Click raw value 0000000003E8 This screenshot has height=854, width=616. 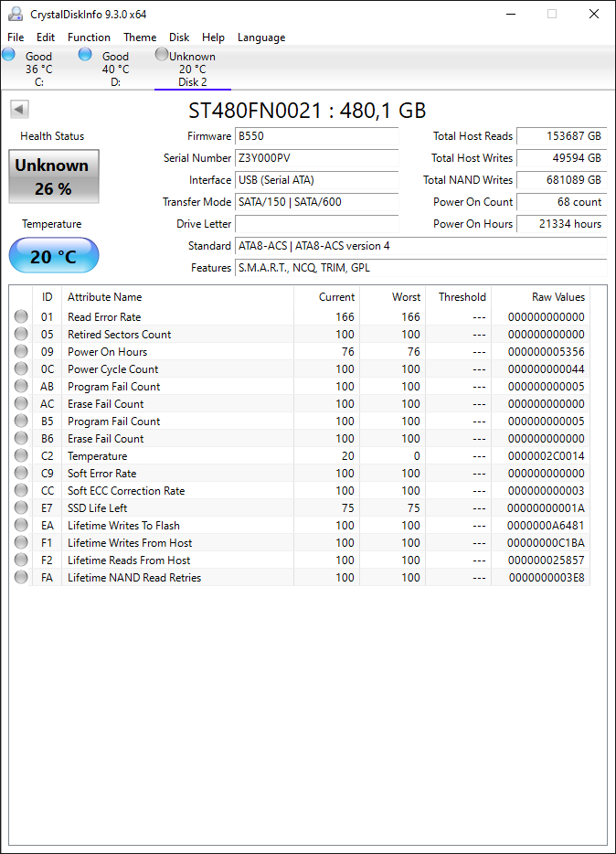547,577
